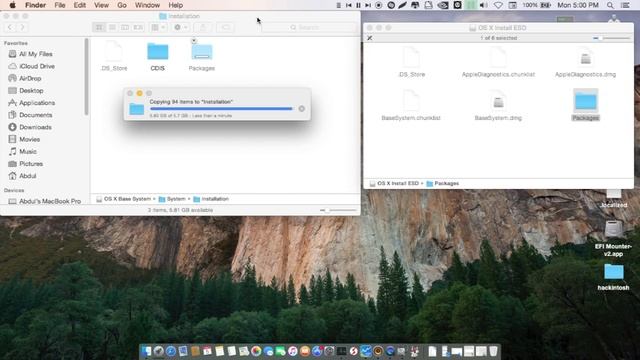Open the File menu
640x360 pixels.
60,5
